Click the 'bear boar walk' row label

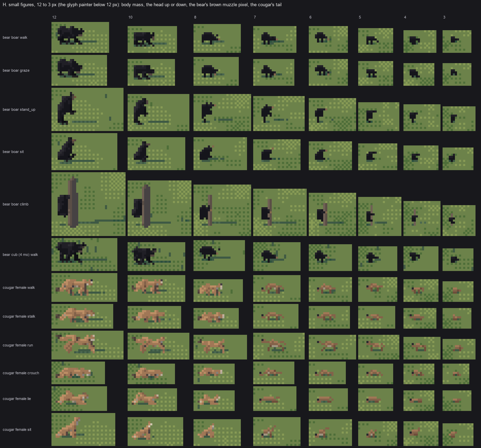coord(15,37)
